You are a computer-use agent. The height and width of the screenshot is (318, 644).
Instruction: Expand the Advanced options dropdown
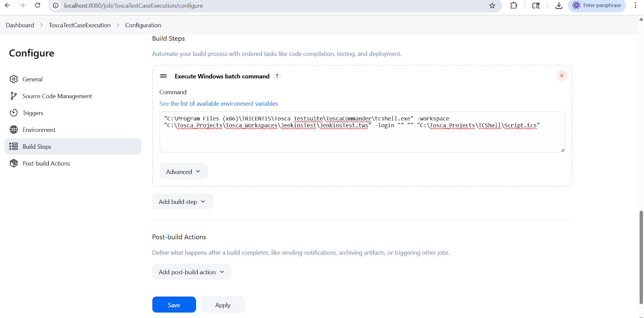184,172
